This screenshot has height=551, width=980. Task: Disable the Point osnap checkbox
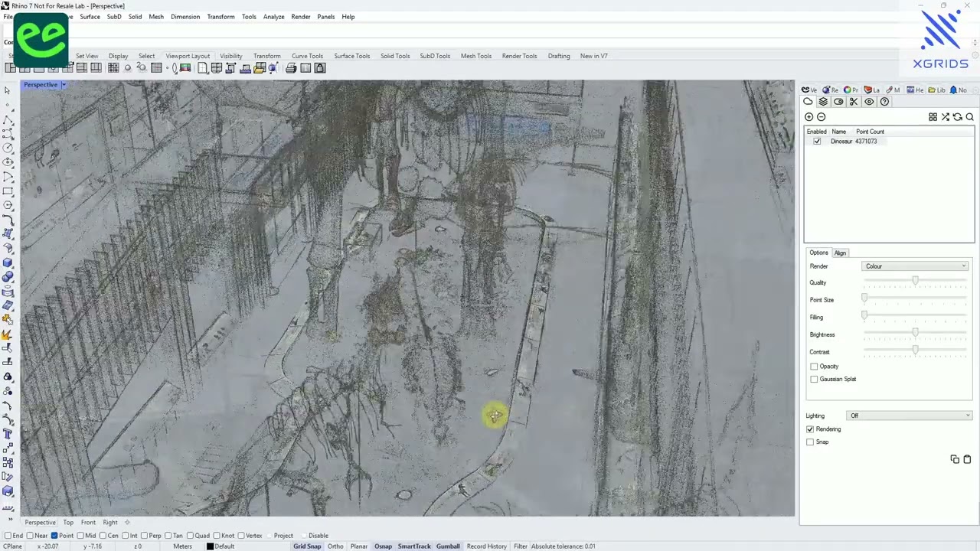tap(54, 536)
